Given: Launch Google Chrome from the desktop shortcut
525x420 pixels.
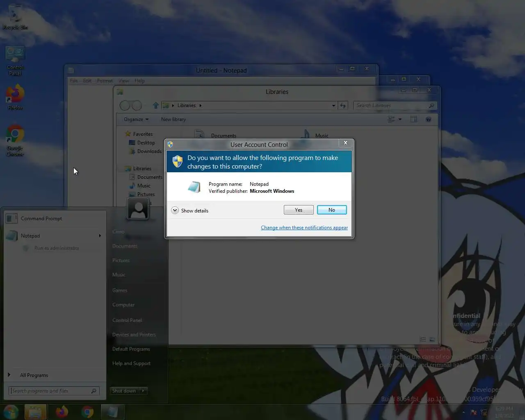Looking at the screenshot, I should (15, 140).
